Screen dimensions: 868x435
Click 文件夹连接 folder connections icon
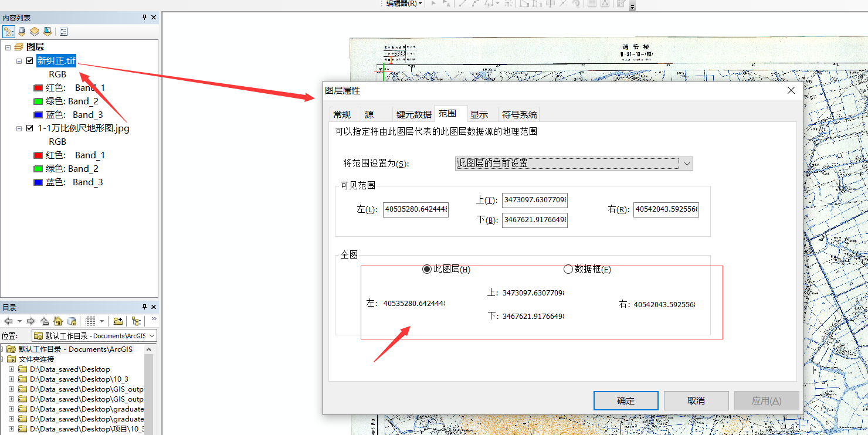point(11,359)
